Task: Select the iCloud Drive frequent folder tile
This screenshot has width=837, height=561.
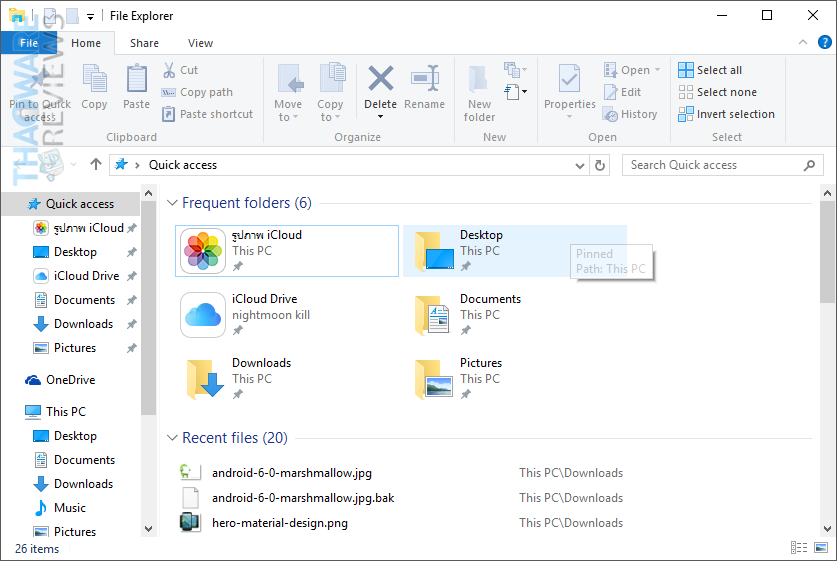Action: coord(287,315)
